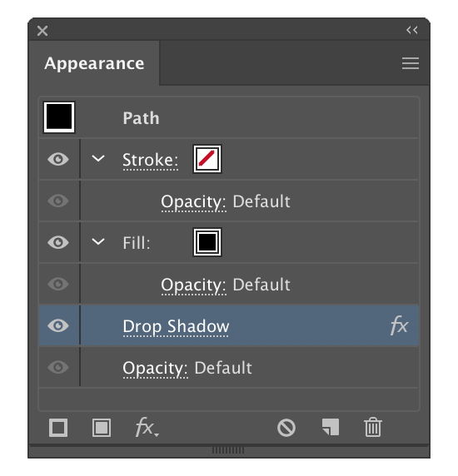Click the Path thumbnail at the top
The width and height of the screenshot is (458, 476).
coord(59,117)
